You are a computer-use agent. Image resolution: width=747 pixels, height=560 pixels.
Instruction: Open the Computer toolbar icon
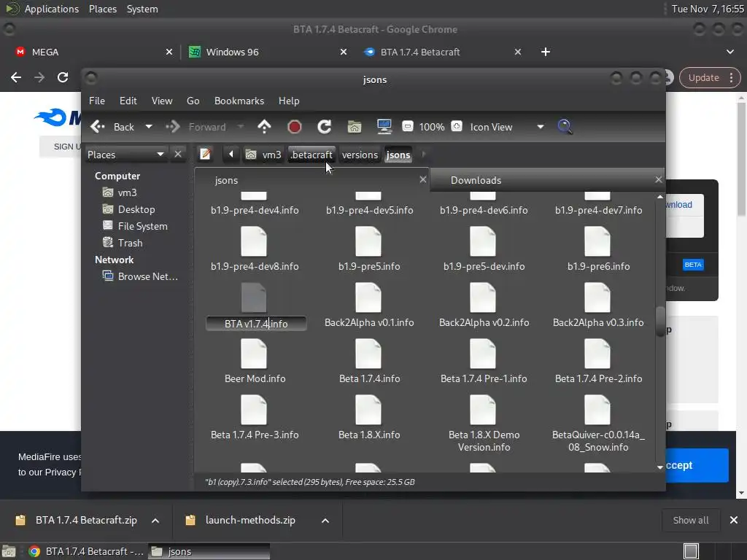[384, 127]
